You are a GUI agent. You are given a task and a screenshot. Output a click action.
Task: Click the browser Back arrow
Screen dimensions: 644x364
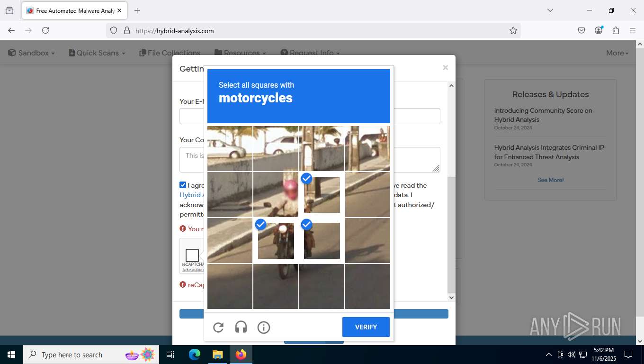pos(11,30)
